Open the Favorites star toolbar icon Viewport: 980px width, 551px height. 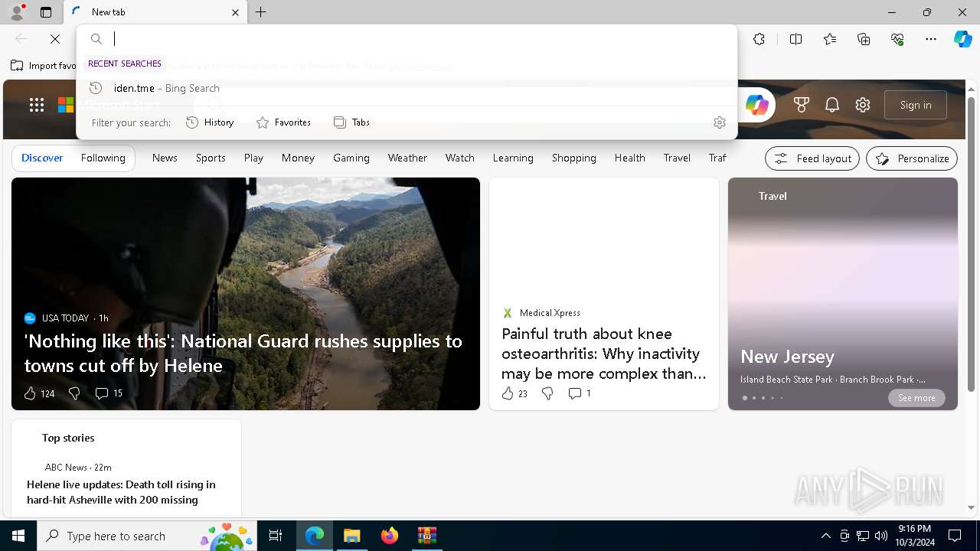coord(830,39)
